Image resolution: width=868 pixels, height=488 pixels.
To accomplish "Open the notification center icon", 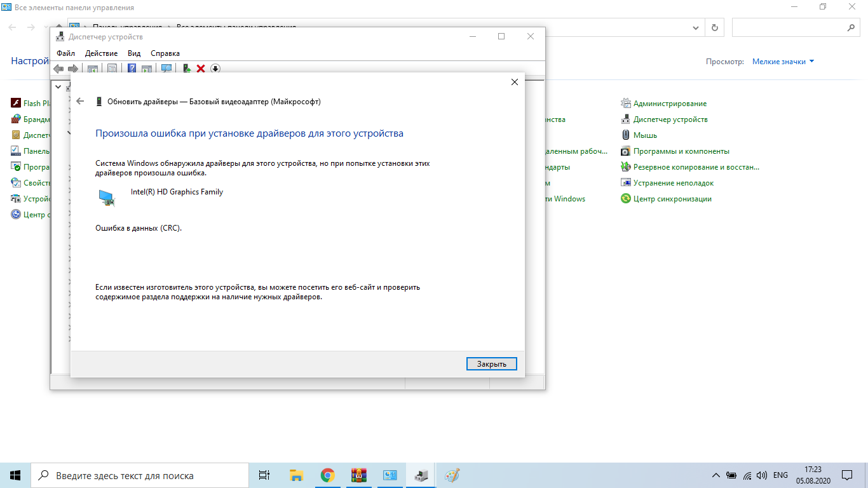I will click(x=847, y=475).
